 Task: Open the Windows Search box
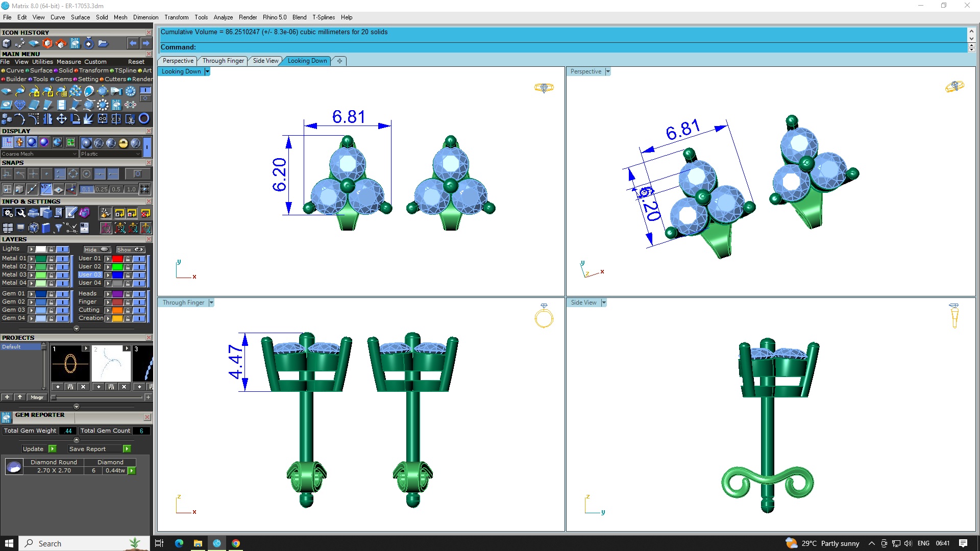[84, 543]
